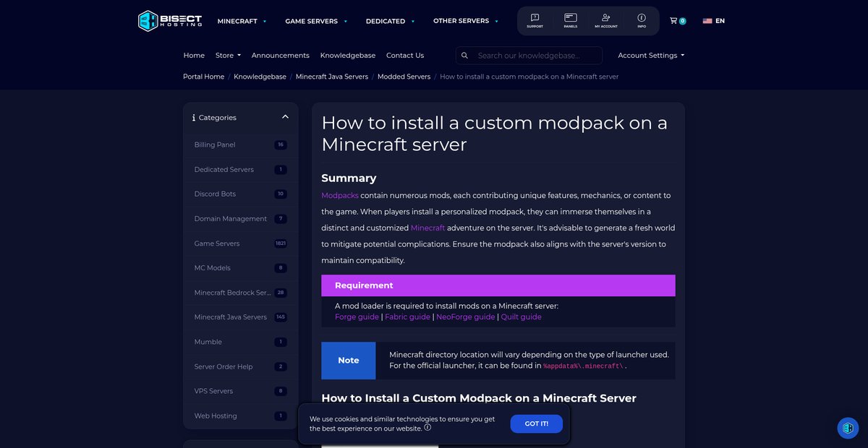Open the Dedicated Servers category
Viewport: 868px width, 448px height.
click(241, 170)
